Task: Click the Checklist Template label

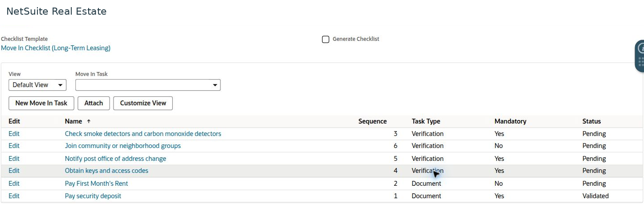Action: 24,39
